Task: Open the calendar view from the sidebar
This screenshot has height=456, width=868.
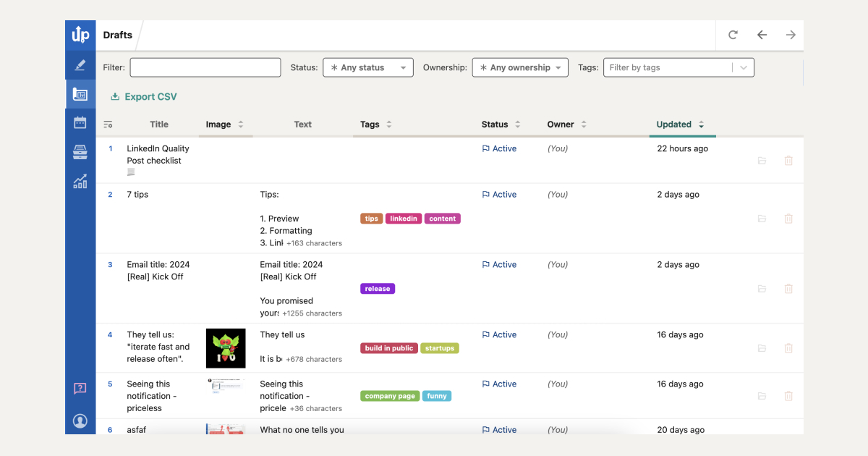Action: pos(80,122)
